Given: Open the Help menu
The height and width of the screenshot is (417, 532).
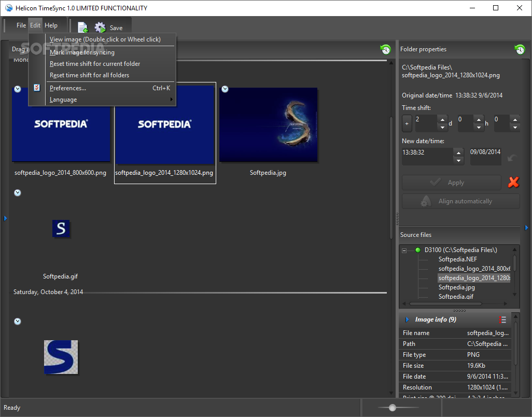Looking at the screenshot, I should 51,25.
